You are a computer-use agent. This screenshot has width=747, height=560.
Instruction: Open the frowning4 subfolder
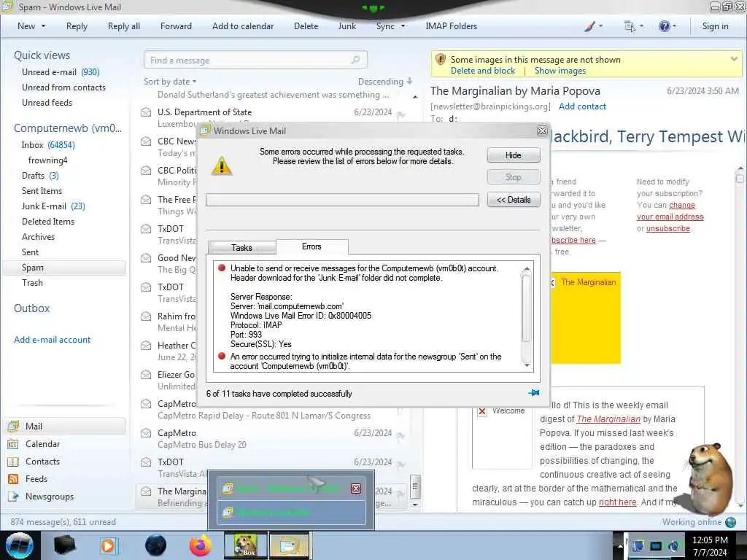(x=47, y=160)
